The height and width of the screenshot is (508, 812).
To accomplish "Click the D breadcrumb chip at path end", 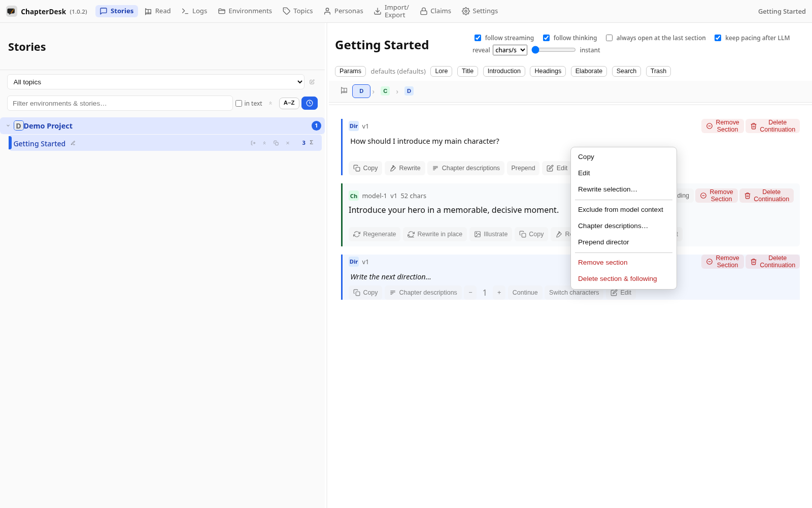I will click(409, 91).
